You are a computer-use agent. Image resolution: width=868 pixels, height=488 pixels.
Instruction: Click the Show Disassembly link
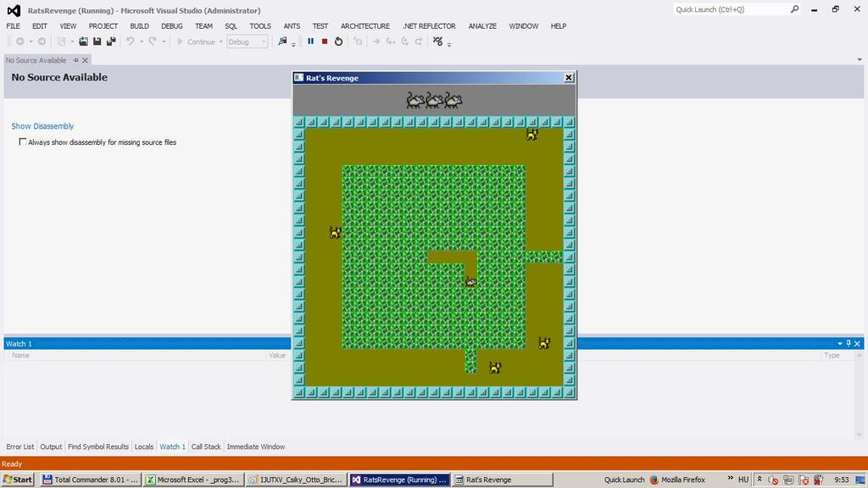point(42,126)
